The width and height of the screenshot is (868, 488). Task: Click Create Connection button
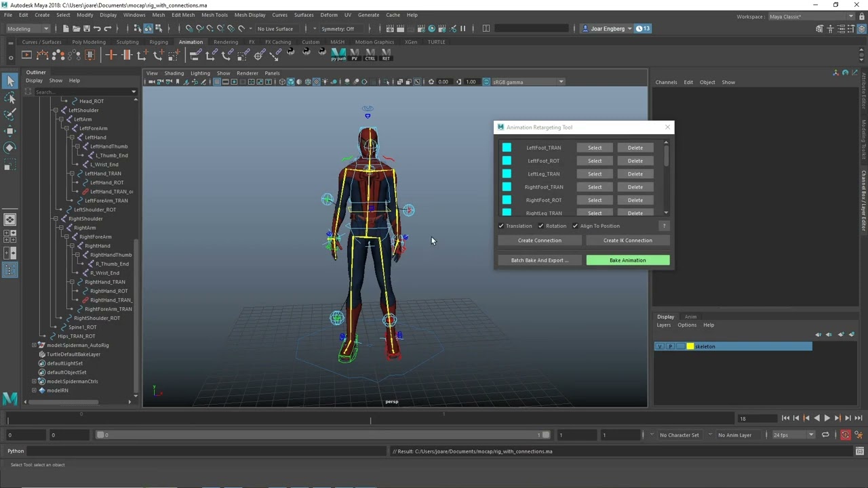click(540, 241)
